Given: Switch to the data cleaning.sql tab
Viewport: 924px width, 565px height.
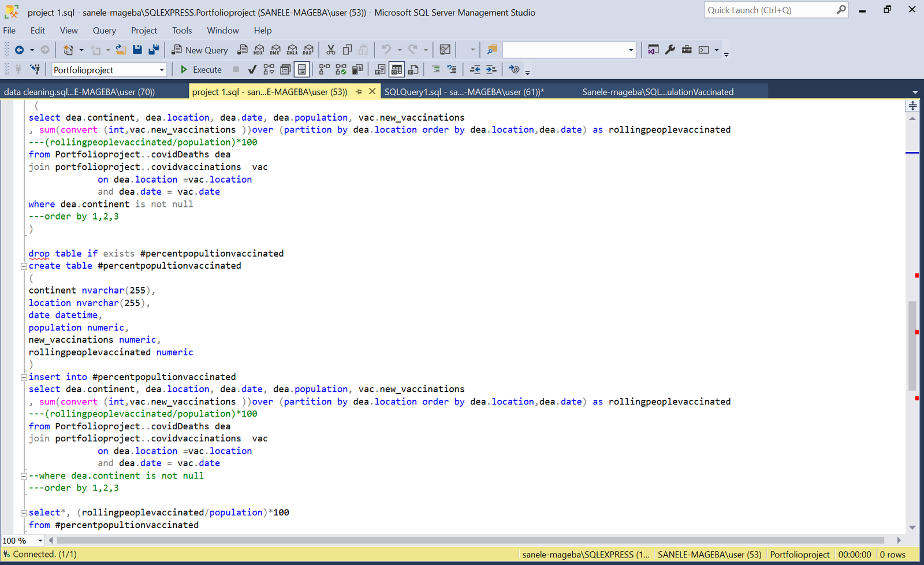Looking at the screenshot, I should pyautogui.click(x=80, y=92).
